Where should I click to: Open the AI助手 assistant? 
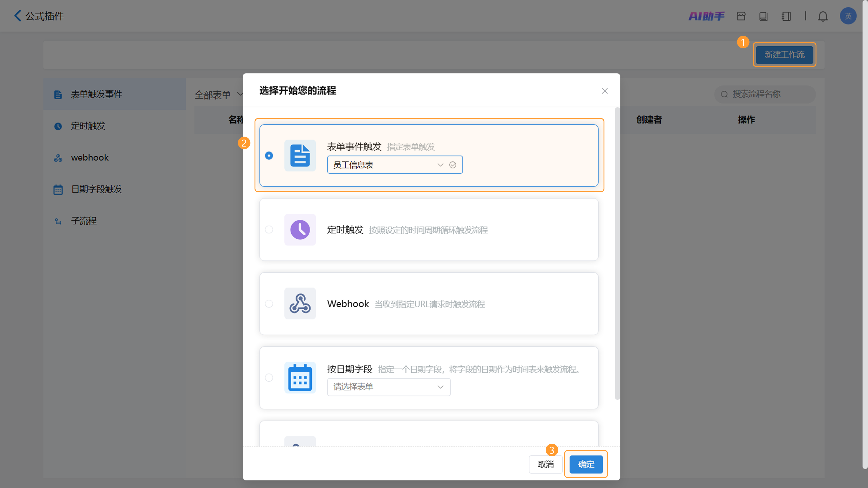[706, 16]
